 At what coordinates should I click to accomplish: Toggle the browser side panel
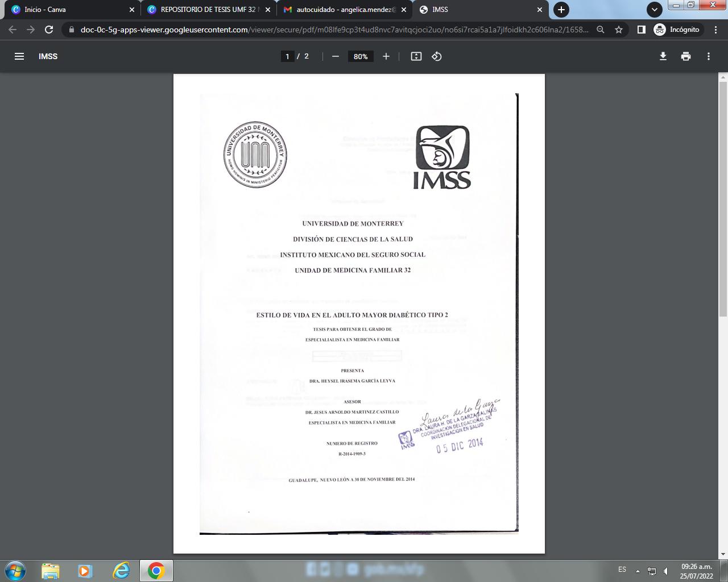pyautogui.click(x=641, y=30)
